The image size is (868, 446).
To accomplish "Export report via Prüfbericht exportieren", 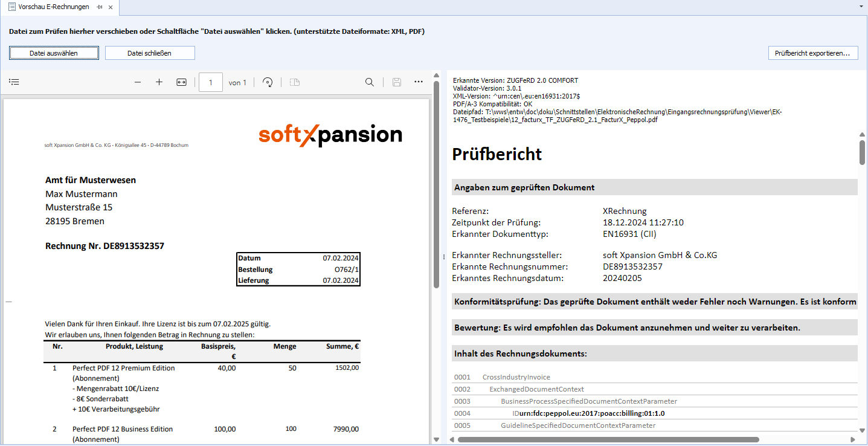I will pos(812,53).
